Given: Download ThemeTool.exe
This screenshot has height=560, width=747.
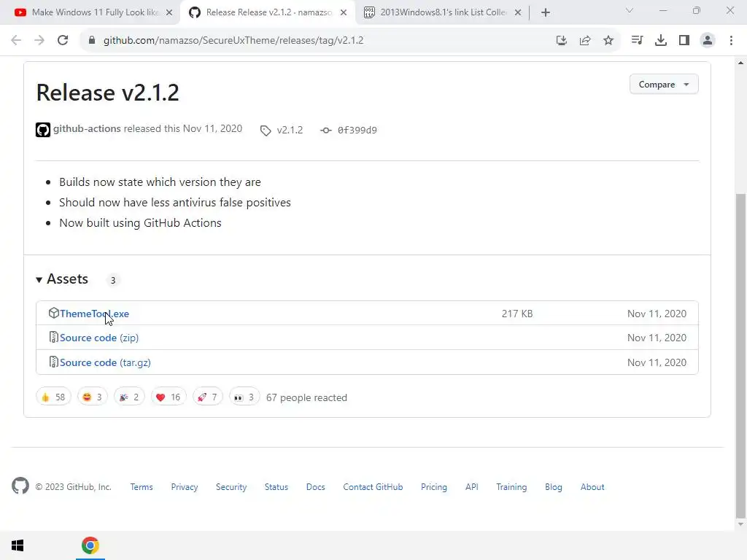Looking at the screenshot, I should [94, 314].
